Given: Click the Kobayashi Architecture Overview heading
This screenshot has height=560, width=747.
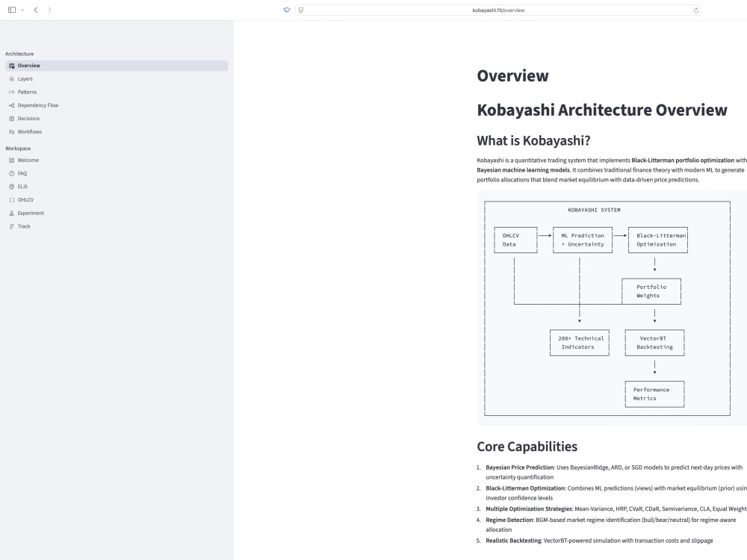Looking at the screenshot, I should tap(601, 110).
